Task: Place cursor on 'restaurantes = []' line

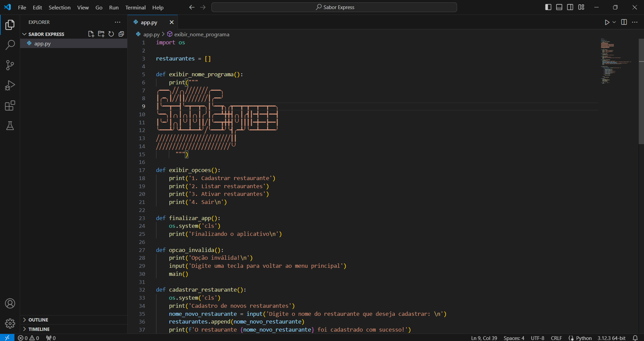Action: point(183,58)
